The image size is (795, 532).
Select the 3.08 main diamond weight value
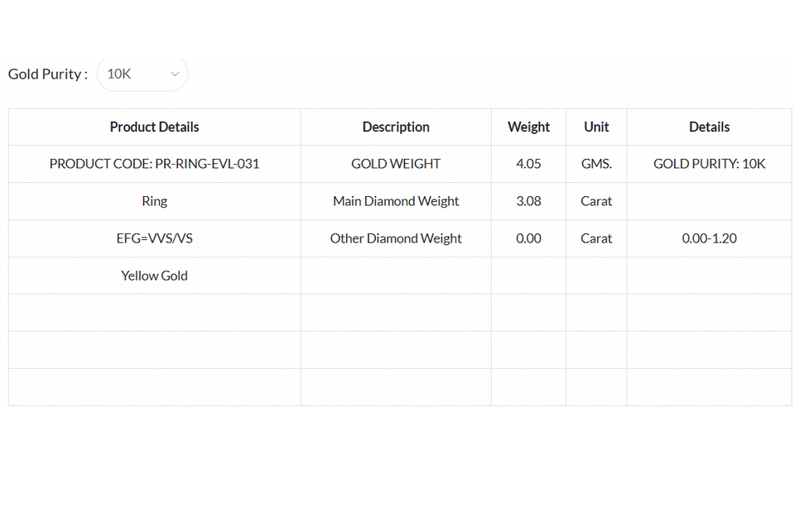pyautogui.click(x=528, y=201)
